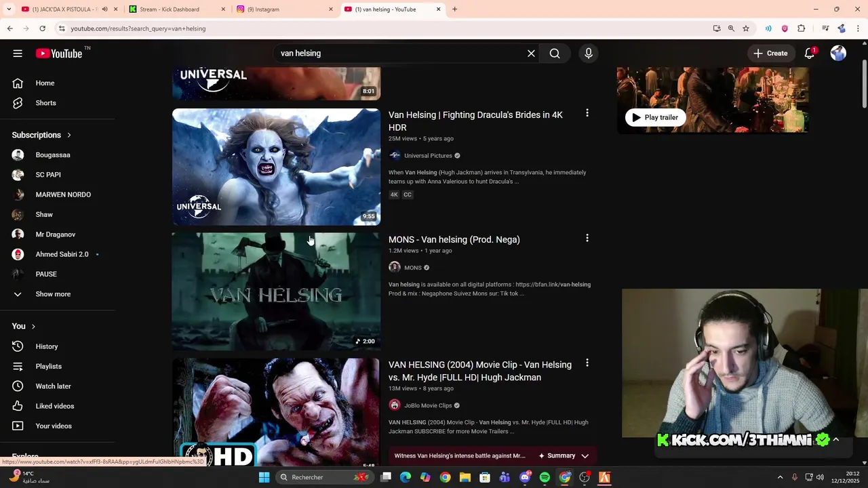Show hidden system tray icons

(780, 478)
